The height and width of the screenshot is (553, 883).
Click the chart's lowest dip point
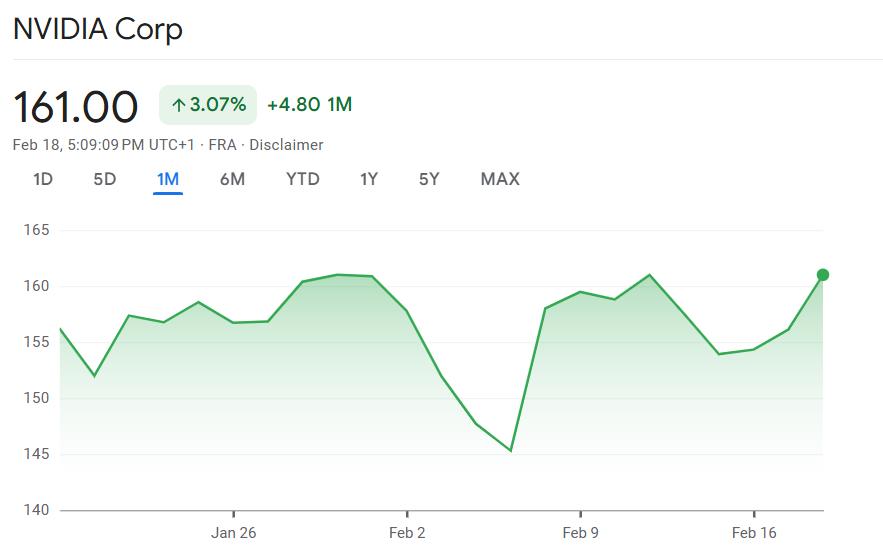(511, 450)
